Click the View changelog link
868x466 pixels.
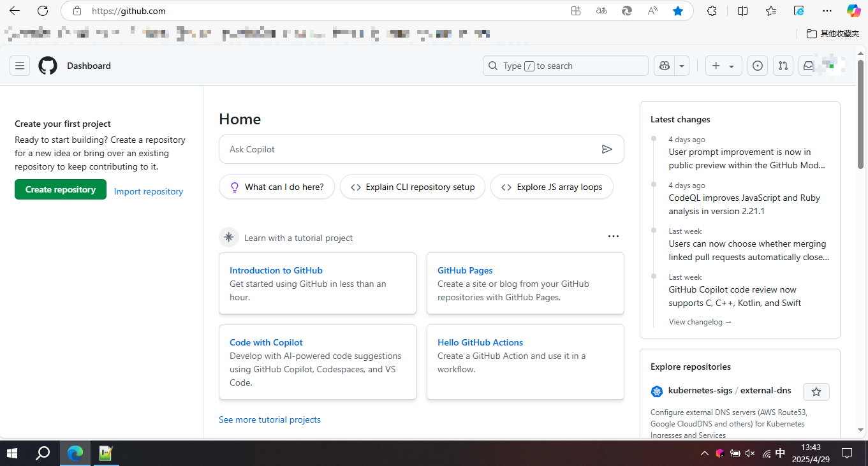coord(700,322)
